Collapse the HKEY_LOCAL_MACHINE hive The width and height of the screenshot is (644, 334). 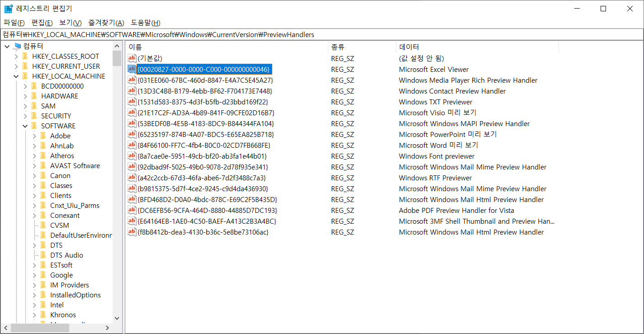[16, 76]
